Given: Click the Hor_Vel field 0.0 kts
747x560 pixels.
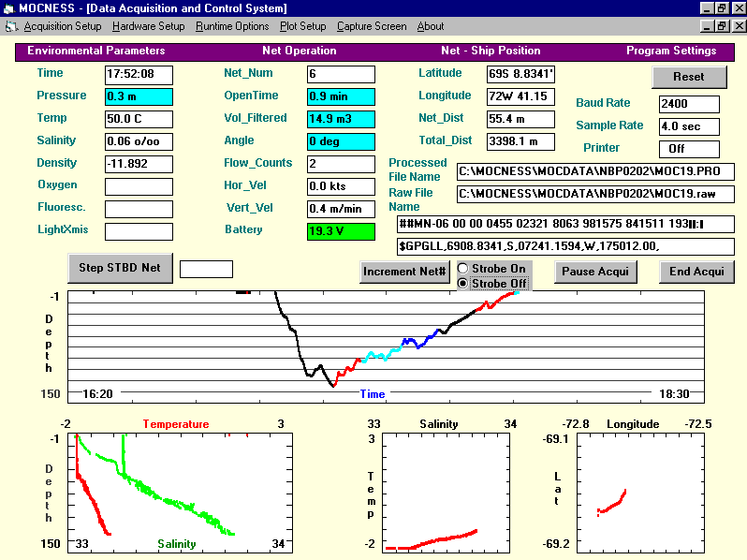Looking at the screenshot, I should (x=341, y=186).
